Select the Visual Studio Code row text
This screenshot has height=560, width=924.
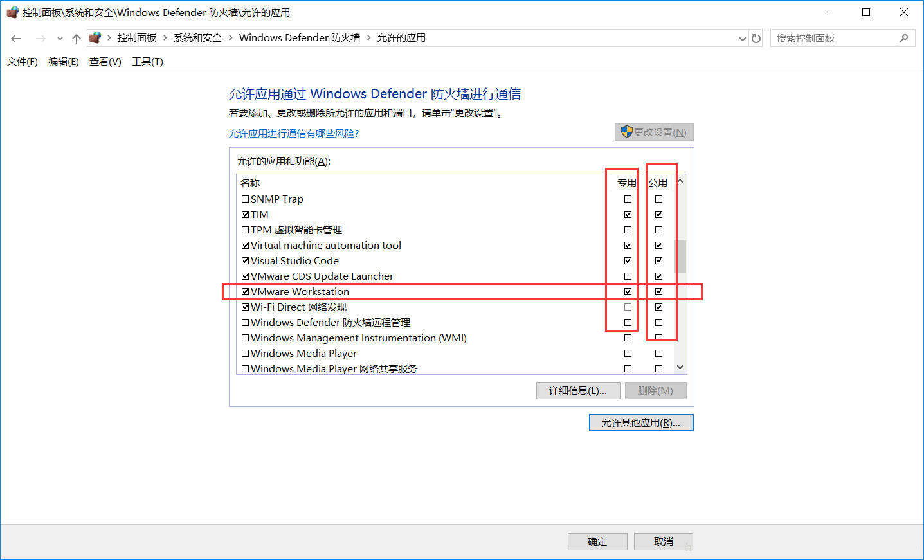coord(294,261)
